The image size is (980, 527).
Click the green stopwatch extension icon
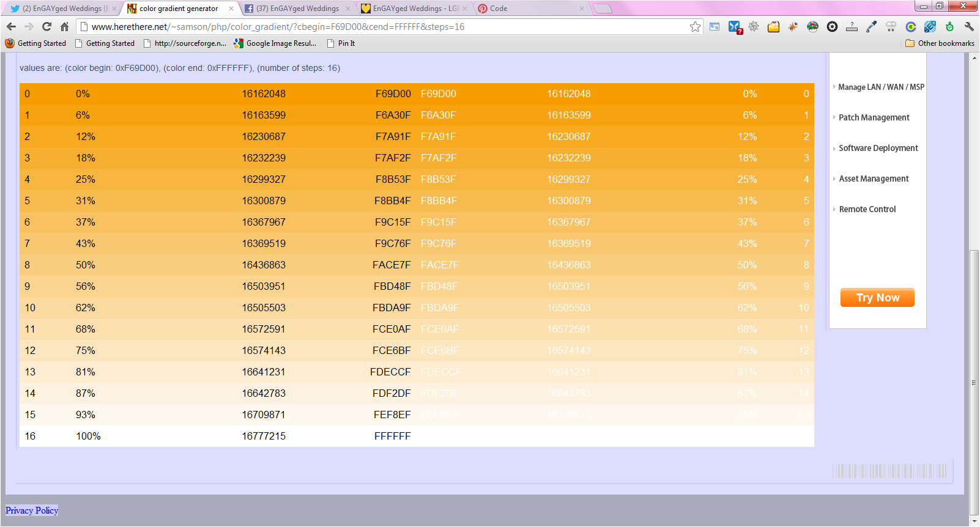coord(949,26)
